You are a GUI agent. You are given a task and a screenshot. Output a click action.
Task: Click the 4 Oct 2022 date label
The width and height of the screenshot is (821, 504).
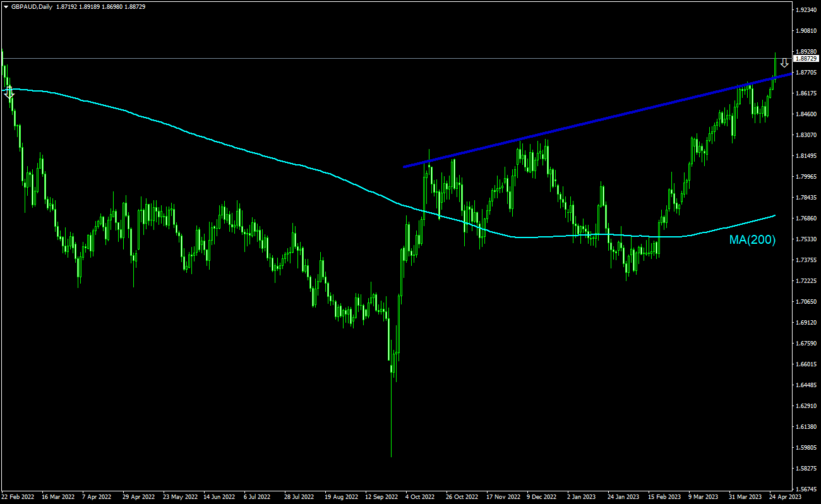click(420, 497)
